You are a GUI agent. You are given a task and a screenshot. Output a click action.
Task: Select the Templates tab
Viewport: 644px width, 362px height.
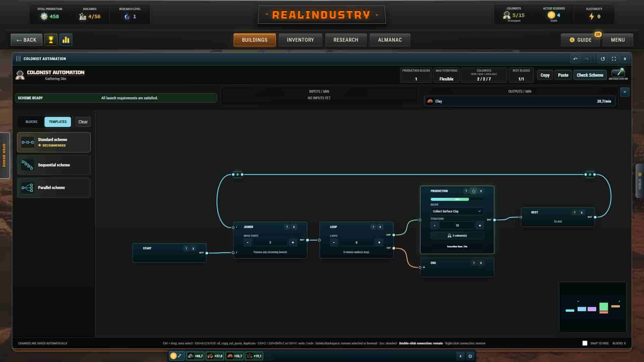[x=58, y=122]
